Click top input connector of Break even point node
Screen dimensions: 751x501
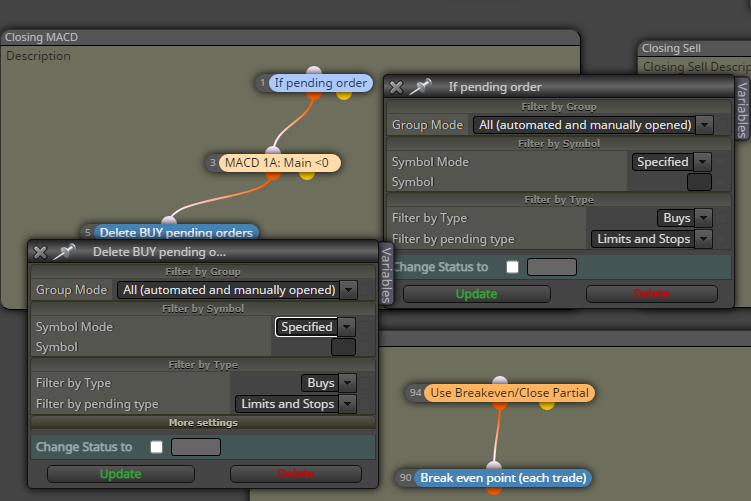point(494,466)
